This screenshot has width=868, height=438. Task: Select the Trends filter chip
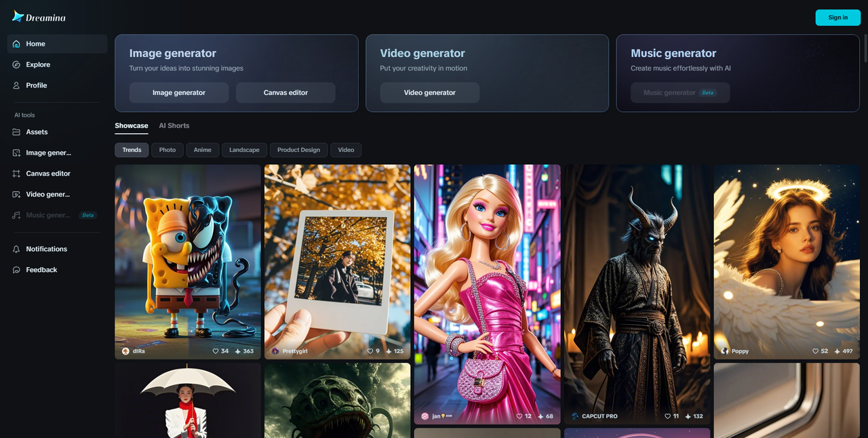tap(132, 150)
